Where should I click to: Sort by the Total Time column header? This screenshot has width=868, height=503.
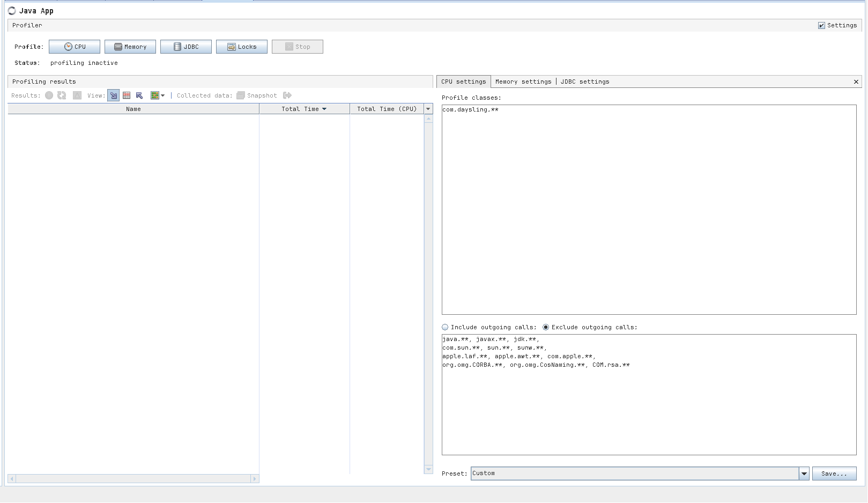click(305, 109)
